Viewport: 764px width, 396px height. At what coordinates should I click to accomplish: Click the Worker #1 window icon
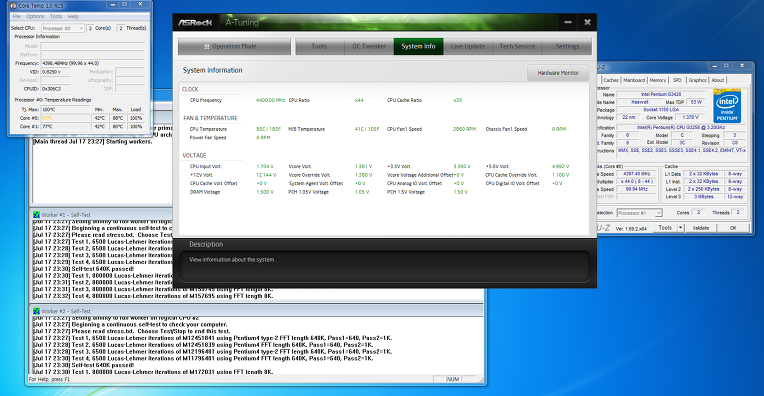37,215
